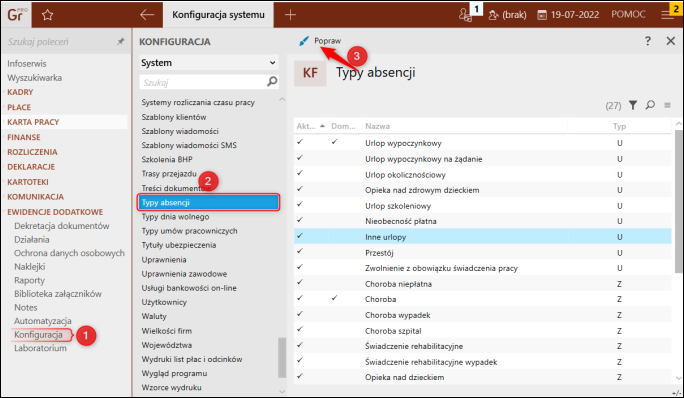The width and height of the screenshot is (684, 398).
Task: Open the calendar date 19-07-2022
Action: [x=568, y=15]
